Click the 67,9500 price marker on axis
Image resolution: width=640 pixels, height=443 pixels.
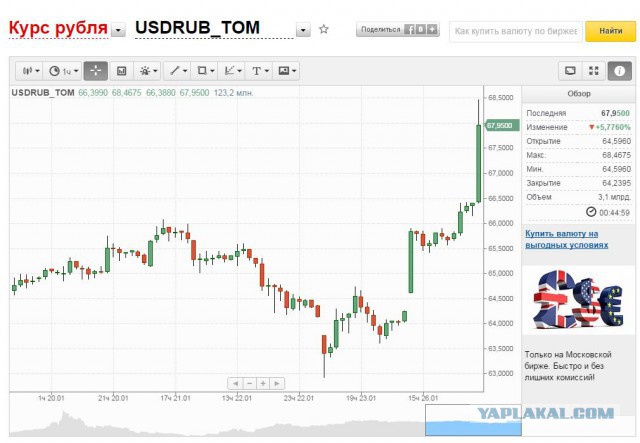pos(502,125)
